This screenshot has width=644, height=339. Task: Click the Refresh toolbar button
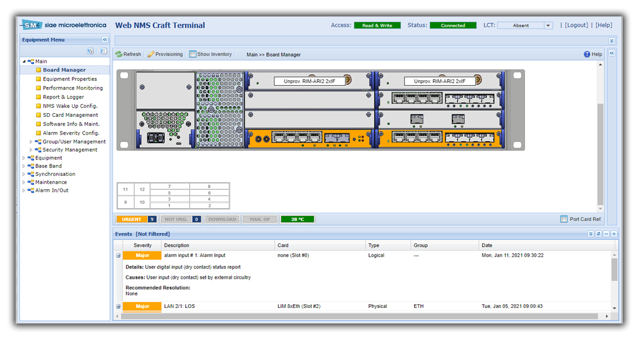[x=128, y=54]
